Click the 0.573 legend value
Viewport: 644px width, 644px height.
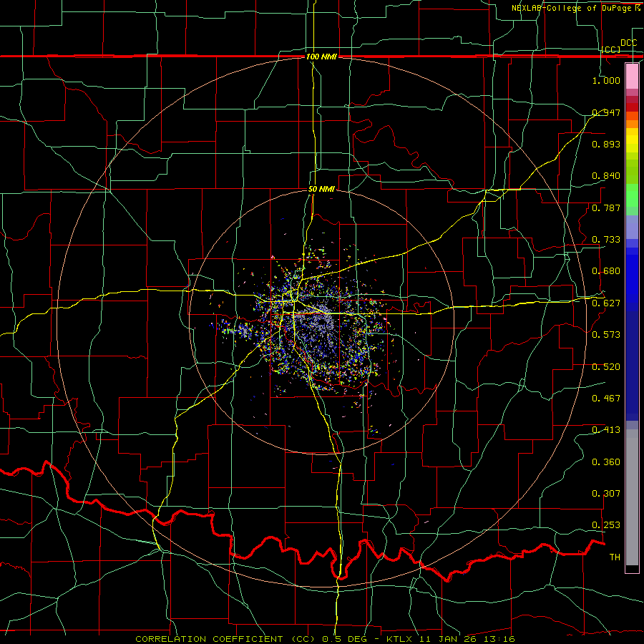click(x=606, y=335)
